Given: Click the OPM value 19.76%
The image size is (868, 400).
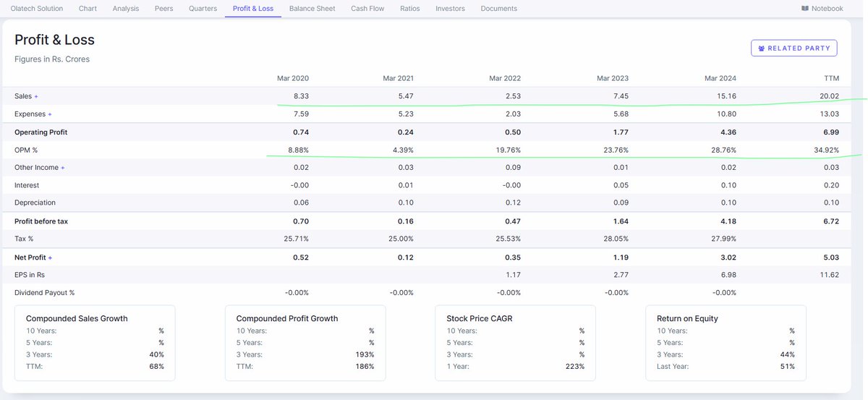Looking at the screenshot, I should pyautogui.click(x=509, y=150).
